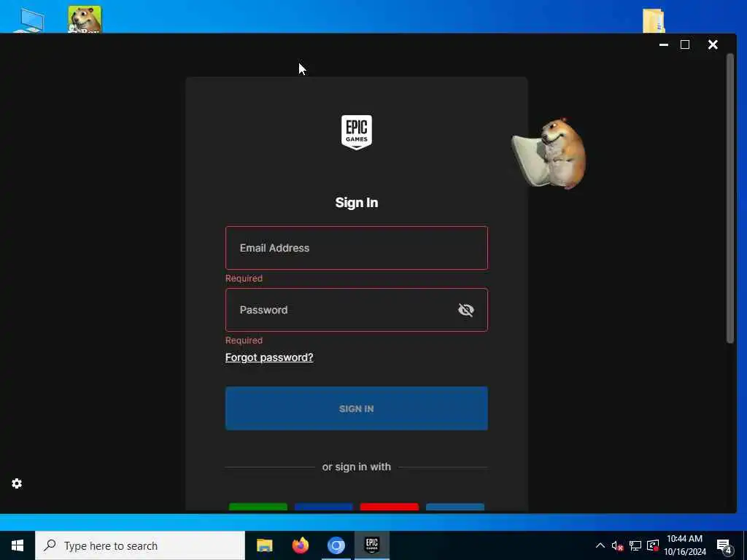747x560 pixels.
Task: Focus the Email Address field
Action: 356,248
